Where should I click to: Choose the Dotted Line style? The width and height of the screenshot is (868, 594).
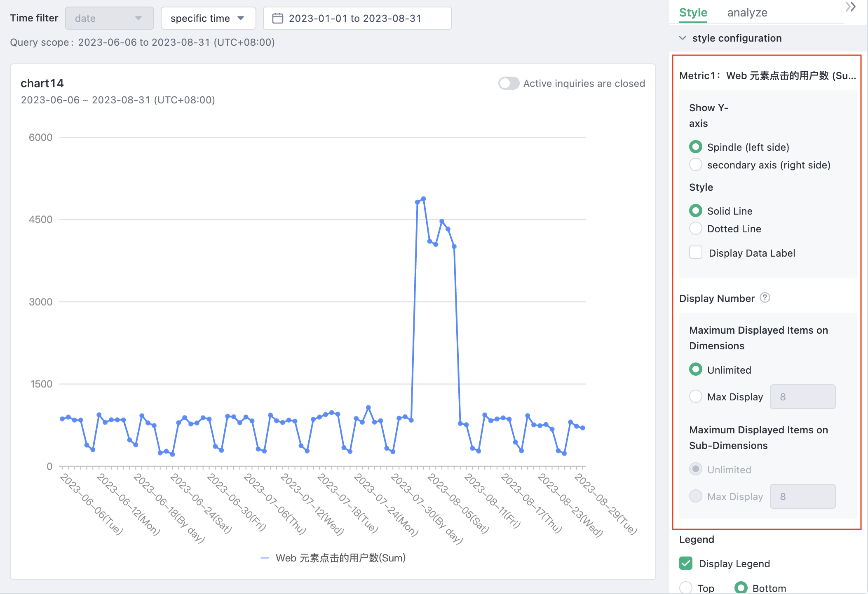pyautogui.click(x=696, y=228)
